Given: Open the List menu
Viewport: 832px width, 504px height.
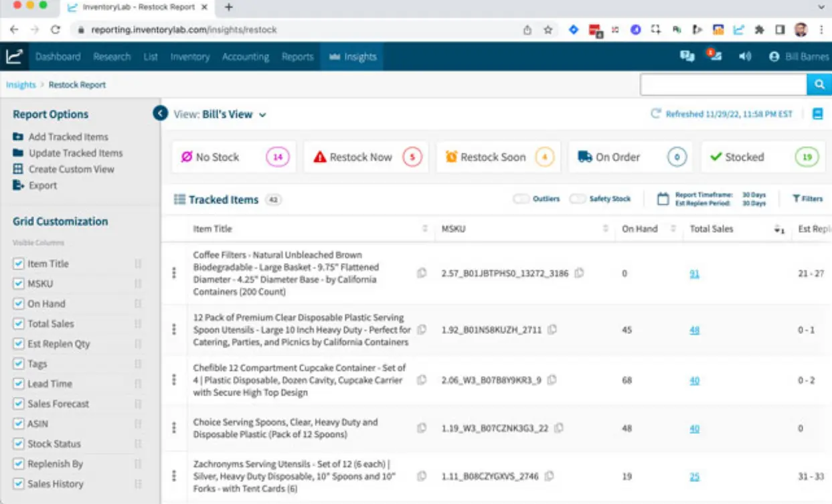Looking at the screenshot, I should click(151, 57).
